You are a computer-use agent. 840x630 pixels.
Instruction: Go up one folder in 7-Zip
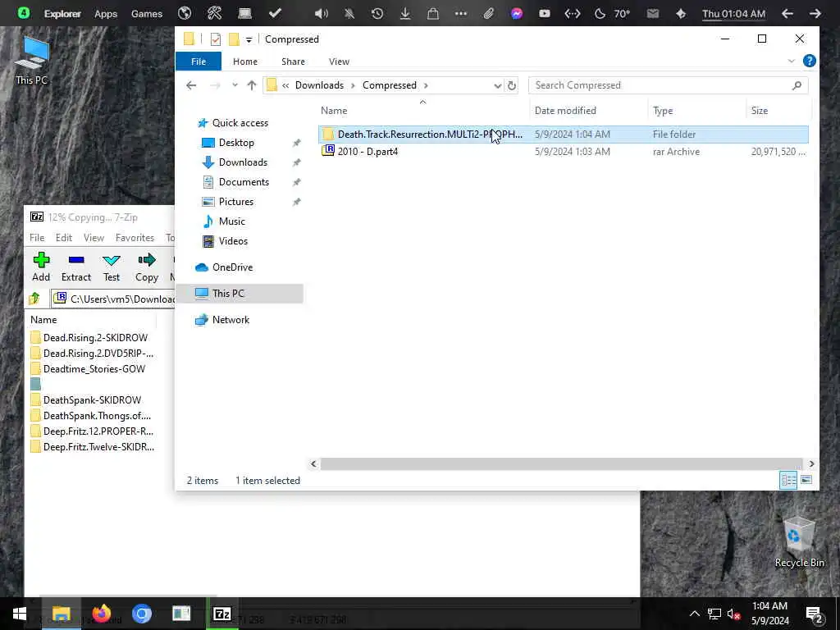pyautogui.click(x=34, y=299)
